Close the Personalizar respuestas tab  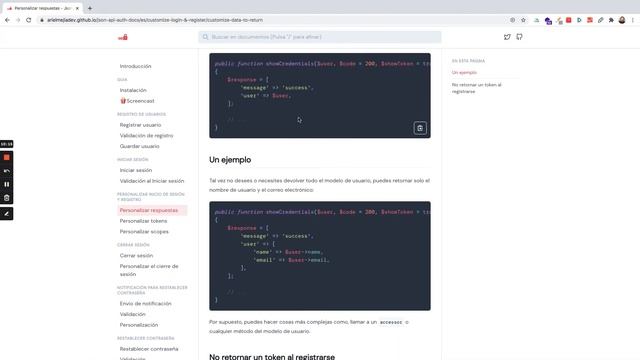77,8
